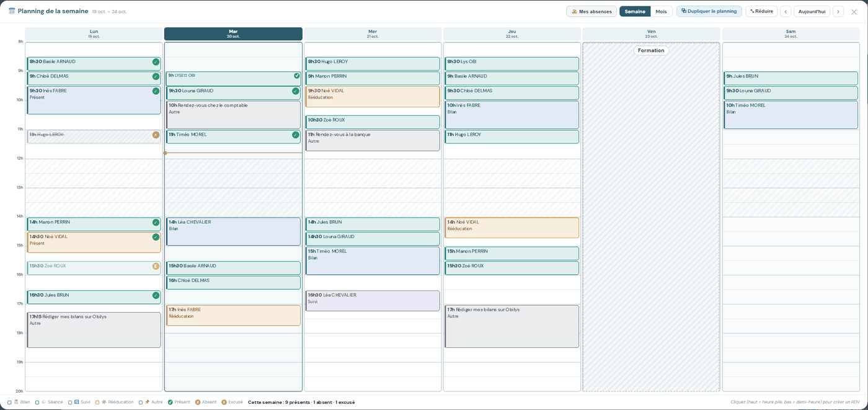868x410 pixels.
Task: Click the Excusé icon in the legend
Action: tap(224, 402)
